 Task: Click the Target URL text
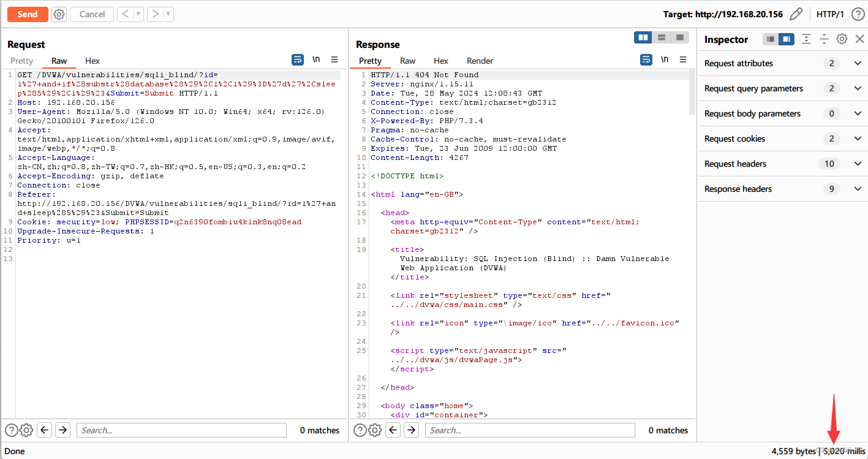(x=723, y=14)
